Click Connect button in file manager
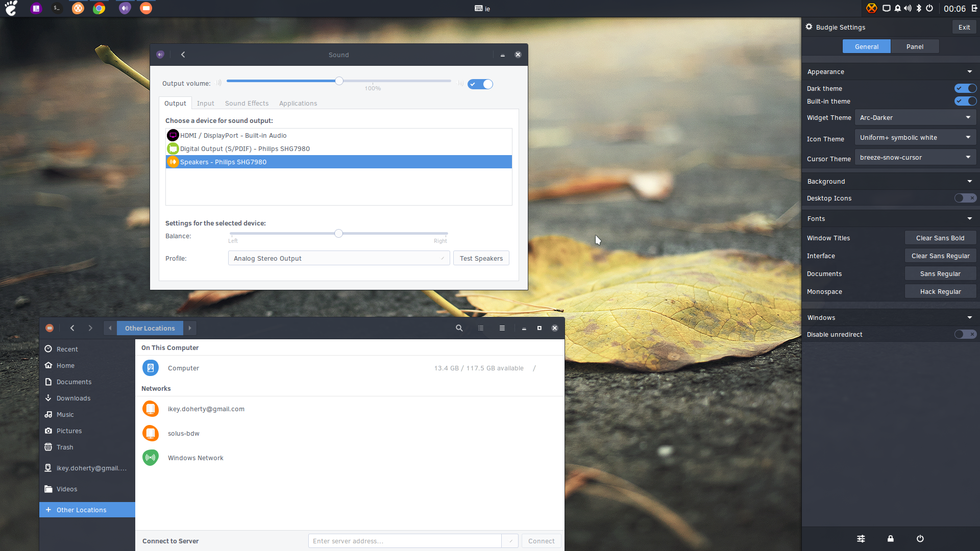 pos(541,541)
